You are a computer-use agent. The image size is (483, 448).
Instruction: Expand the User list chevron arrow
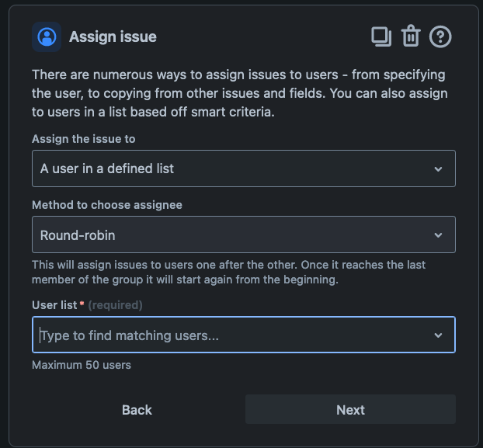(438, 335)
